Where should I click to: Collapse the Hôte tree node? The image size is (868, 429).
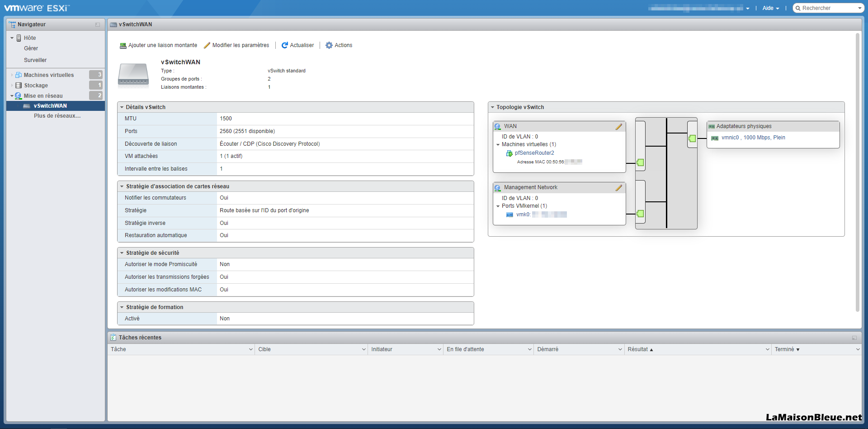pyautogui.click(x=12, y=38)
